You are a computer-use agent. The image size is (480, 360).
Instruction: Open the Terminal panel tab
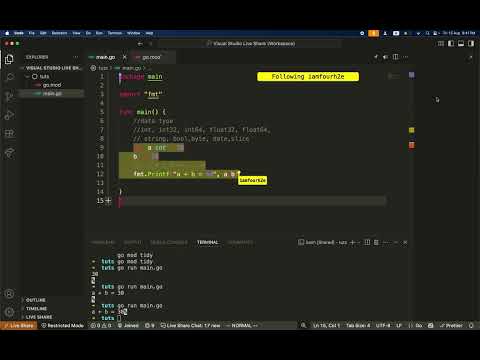tap(207, 242)
